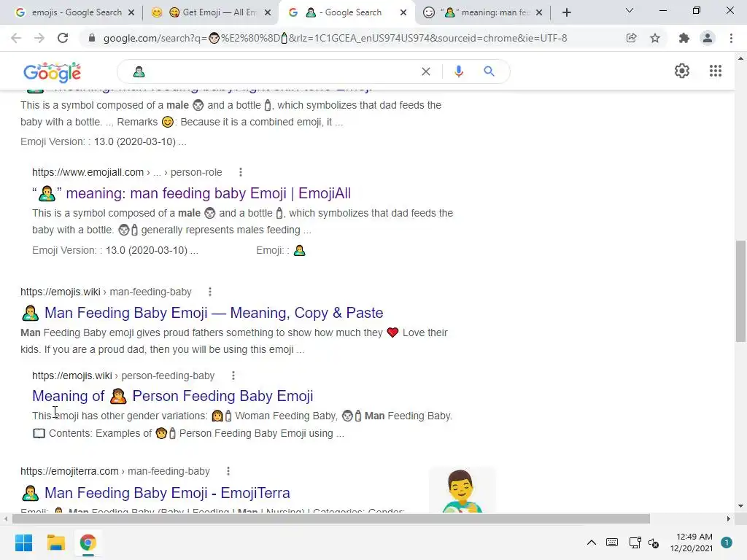The image size is (747, 560).
Task: Open the taskbar clock showing 12:49 AM
Action: 691,542
